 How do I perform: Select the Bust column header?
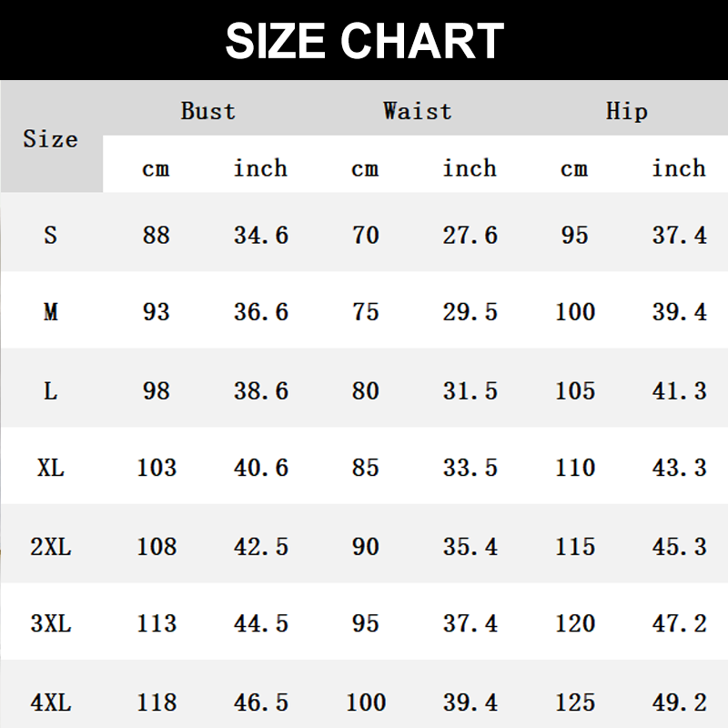pyautogui.click(x=208, y=111)
